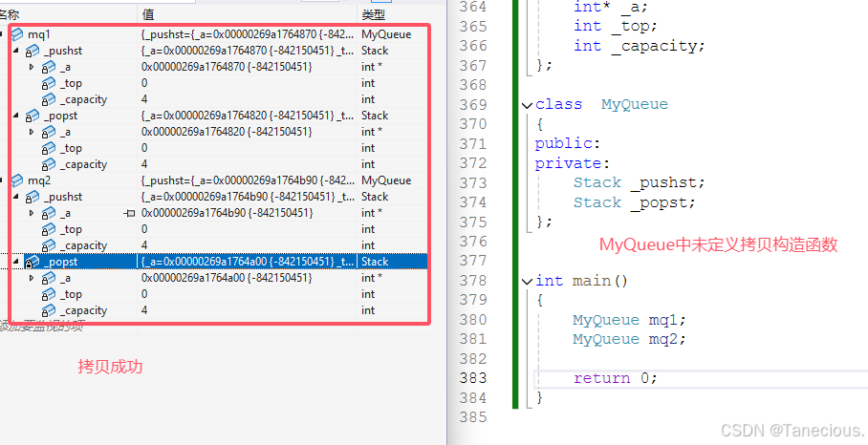The height and width of the screenshot is (445, 868).
Task: Click 'MyQueue mq2;' declaration in main
Action: pyautogui.click(x=629, y=339)
